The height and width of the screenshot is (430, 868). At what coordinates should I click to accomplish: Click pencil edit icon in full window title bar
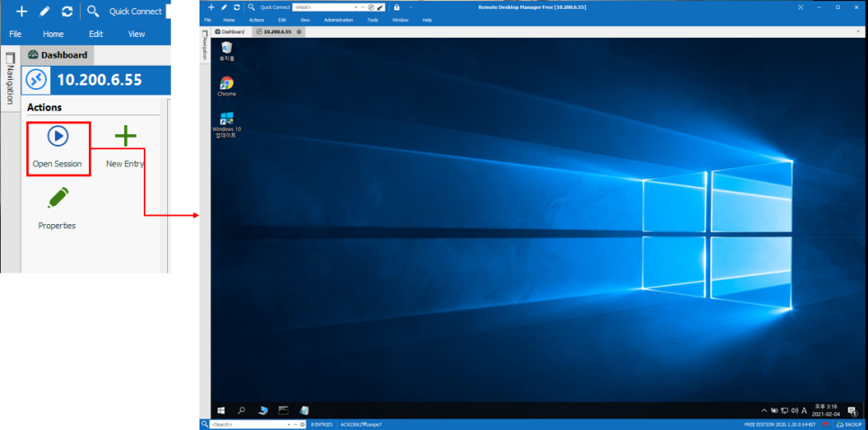pyautogui.click(x=225, y=7)
